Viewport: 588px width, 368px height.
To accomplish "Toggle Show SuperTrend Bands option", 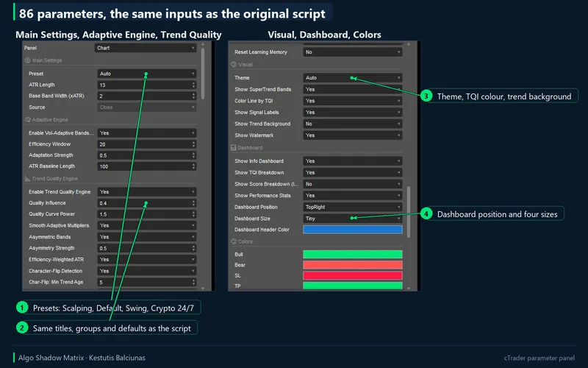I will 353,89.
